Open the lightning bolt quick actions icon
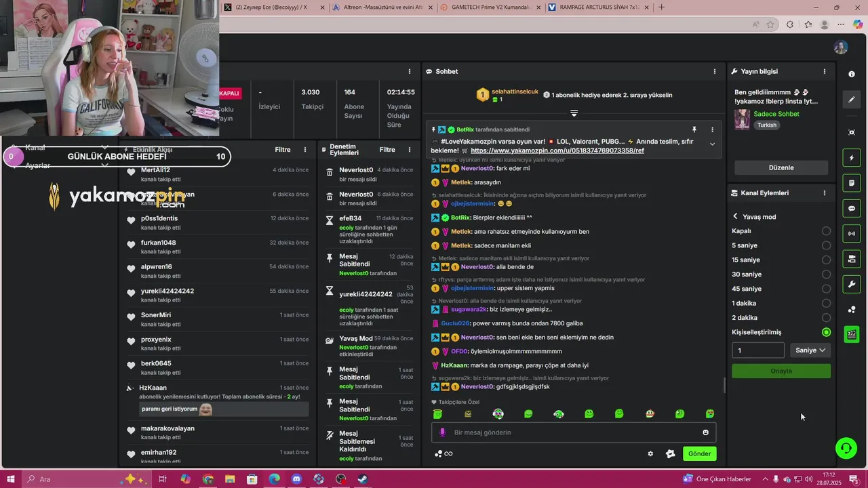The height and width of the screenshot is (488, 868). [x=852, y=158]
